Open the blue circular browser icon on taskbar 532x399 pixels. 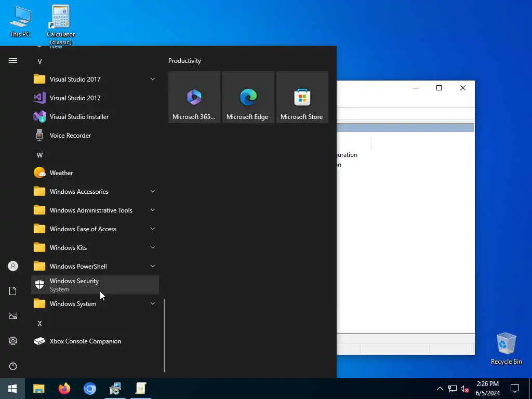90,389
